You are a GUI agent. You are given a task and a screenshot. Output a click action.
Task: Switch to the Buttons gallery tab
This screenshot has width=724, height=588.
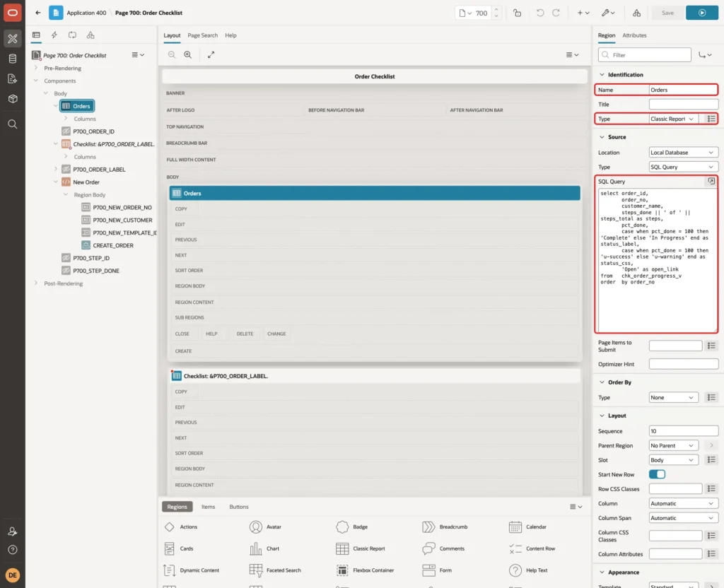click(239, 507)
